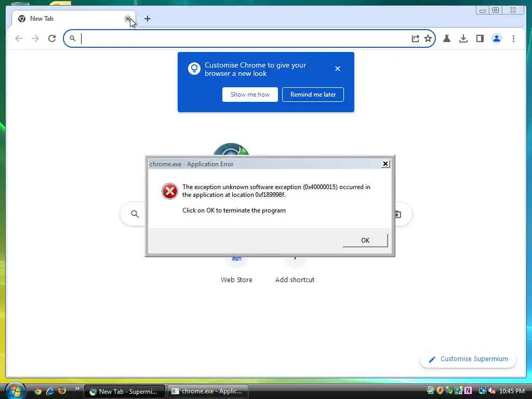
Task: Switch to chrome.exe Application Error taskbar item
Action: click(x=208, y=391)
